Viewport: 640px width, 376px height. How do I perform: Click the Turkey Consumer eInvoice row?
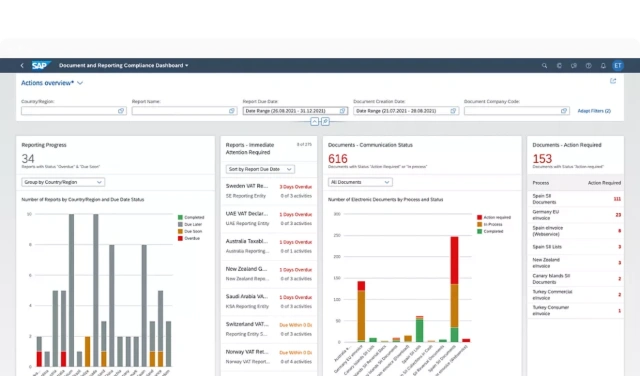coord(576,310)
